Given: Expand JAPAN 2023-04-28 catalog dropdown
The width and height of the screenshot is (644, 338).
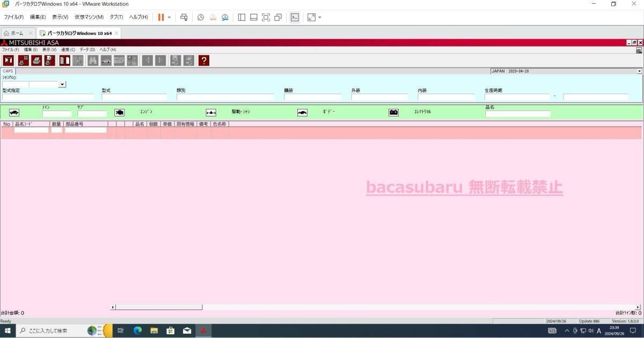Looking at the screenshot, I should coord(640,71).
